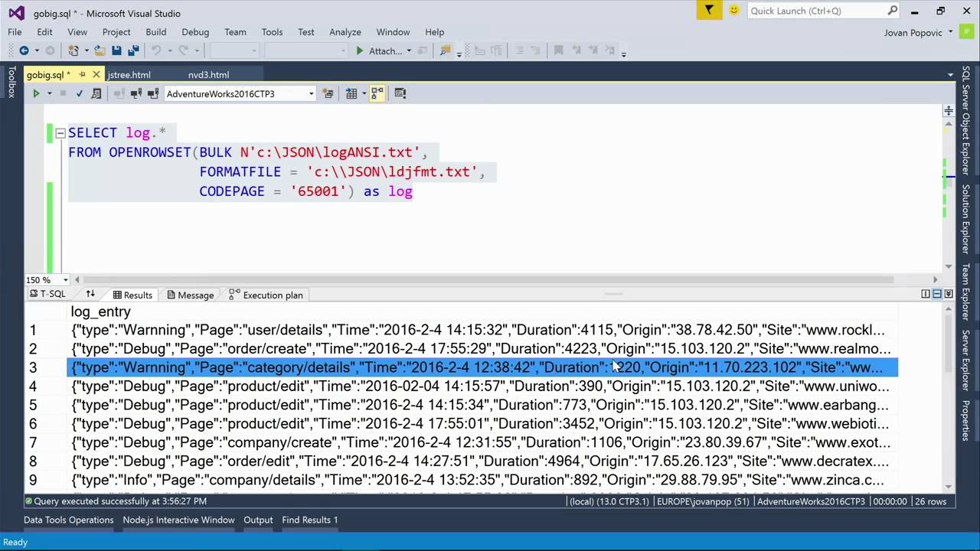Screen dimensions: 980x551
Task: Click the SQLCMD mode icon
Action: pos(400,93)
